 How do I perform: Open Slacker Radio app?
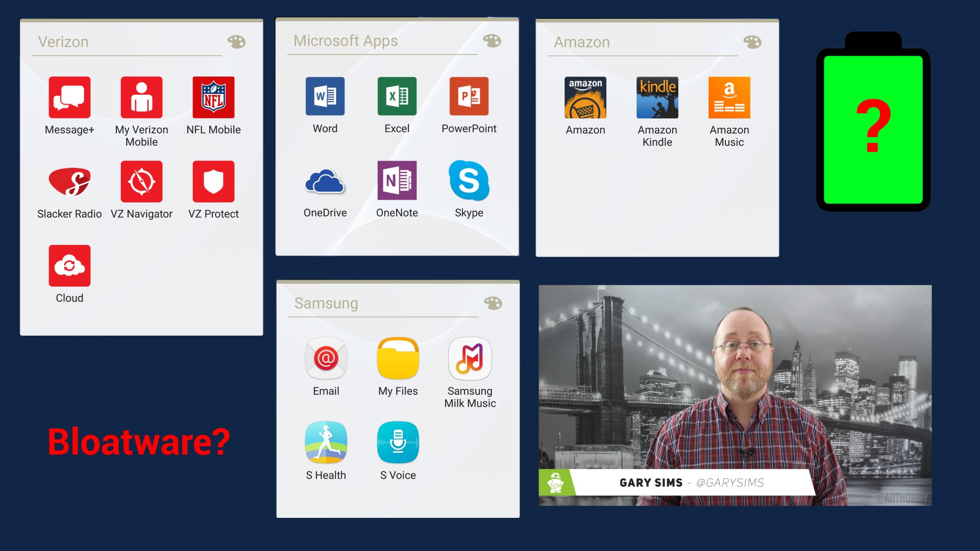(x=69, y=182)
